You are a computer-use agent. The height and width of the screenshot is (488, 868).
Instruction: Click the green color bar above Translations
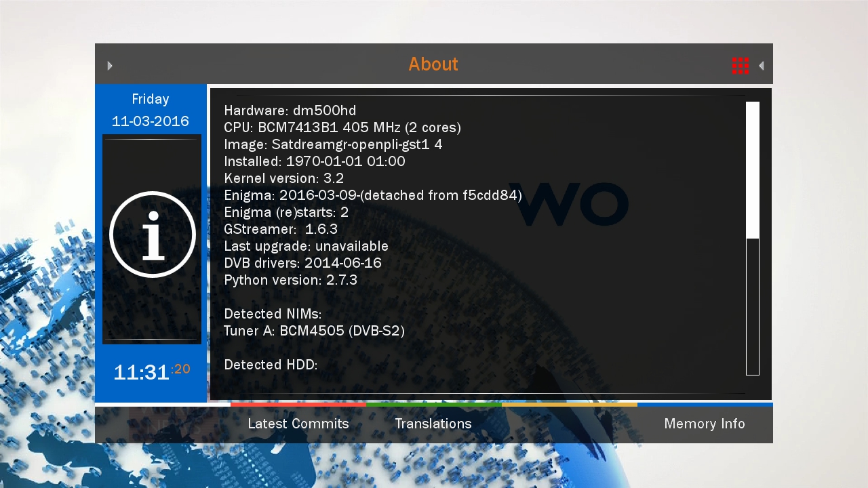[x=434, y=405]
